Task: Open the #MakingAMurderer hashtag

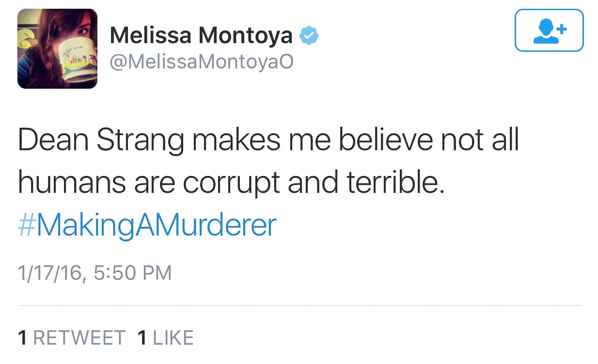Action: pyautogui.click(x=147, y=224)
